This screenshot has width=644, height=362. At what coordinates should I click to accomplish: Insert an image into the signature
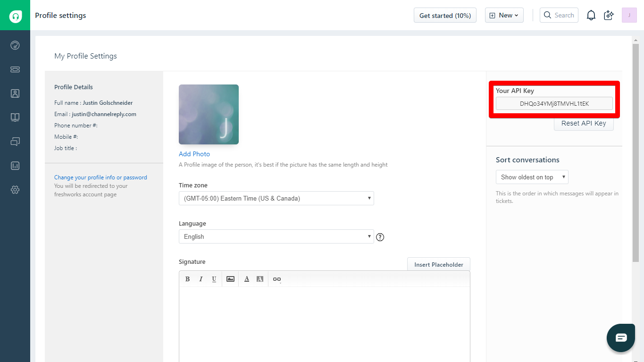coord(230,279)
